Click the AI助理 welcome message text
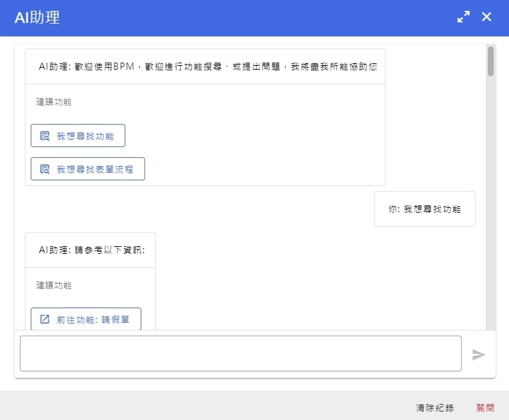509x420 pixels. point(208,66)
